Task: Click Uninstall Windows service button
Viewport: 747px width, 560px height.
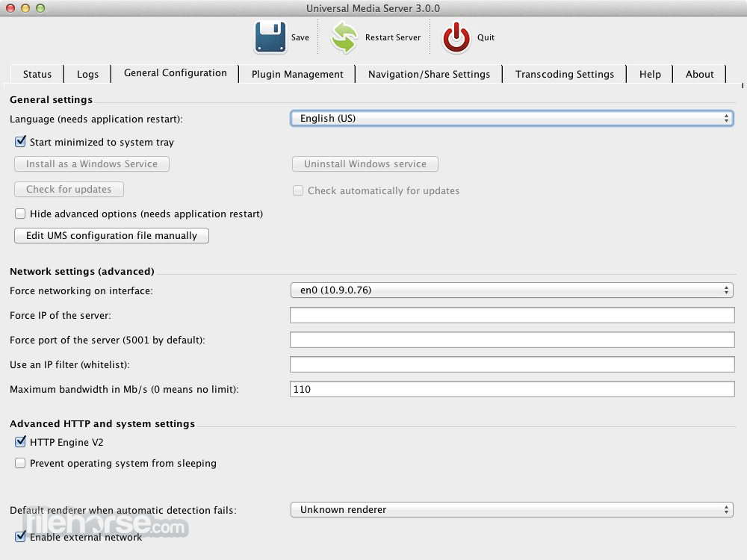Action: (x=365, y=164)
